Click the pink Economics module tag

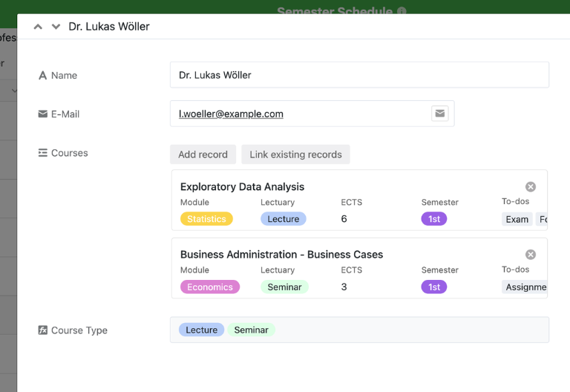(210, 287)
